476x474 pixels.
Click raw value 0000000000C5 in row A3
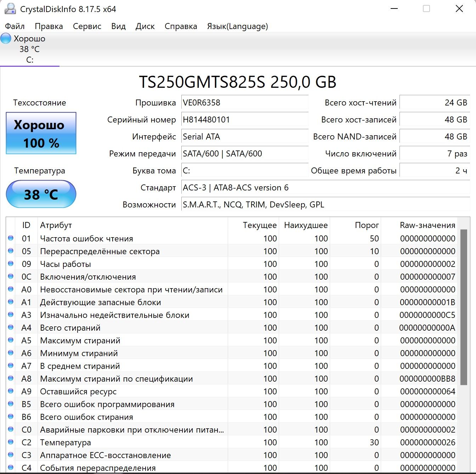point(427,315)
